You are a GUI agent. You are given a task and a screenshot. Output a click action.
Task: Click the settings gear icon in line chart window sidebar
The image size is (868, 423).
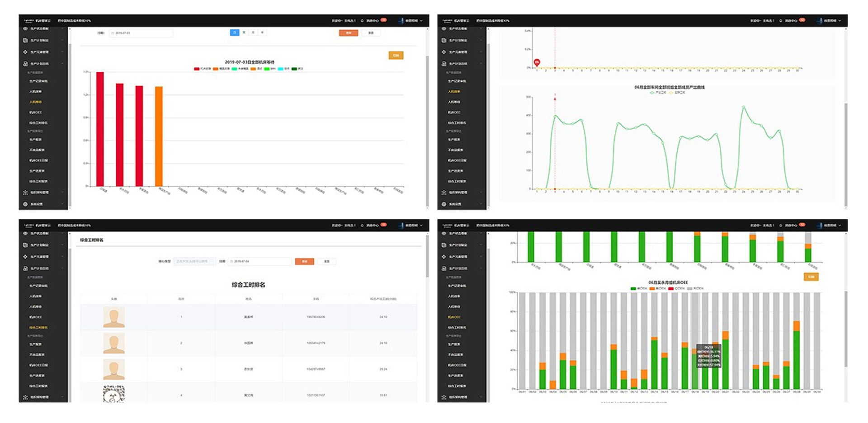click(444, 204)
